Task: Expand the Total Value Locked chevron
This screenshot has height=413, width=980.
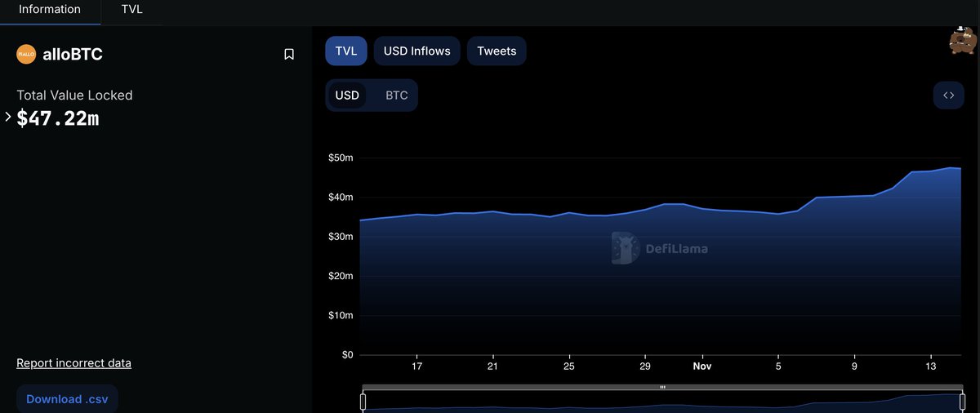Action: (x=7, y=118)
